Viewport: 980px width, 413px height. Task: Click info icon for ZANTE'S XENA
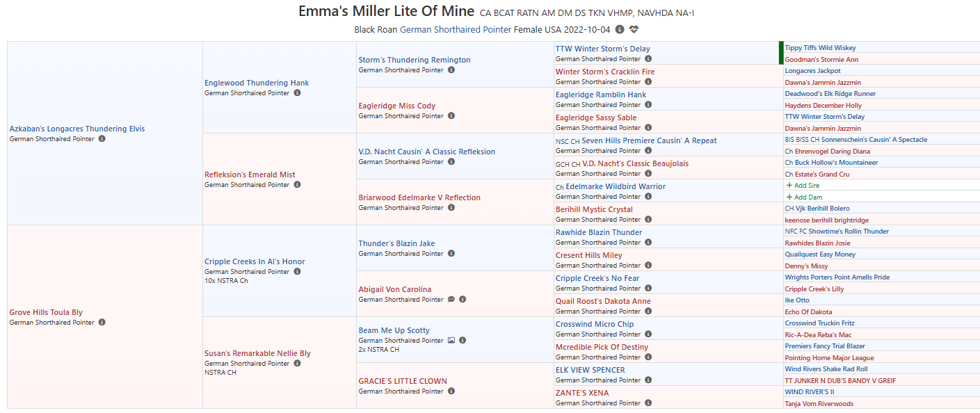coord(648,403)
